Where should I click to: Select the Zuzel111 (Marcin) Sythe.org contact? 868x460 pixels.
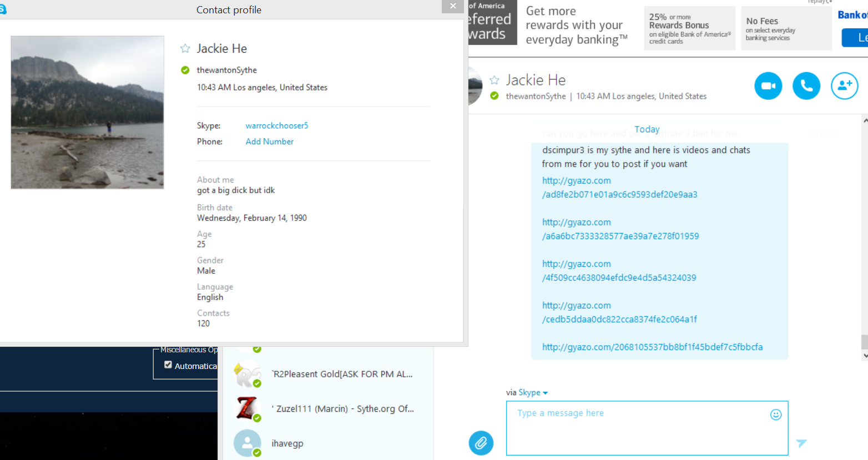pos(343,408)
